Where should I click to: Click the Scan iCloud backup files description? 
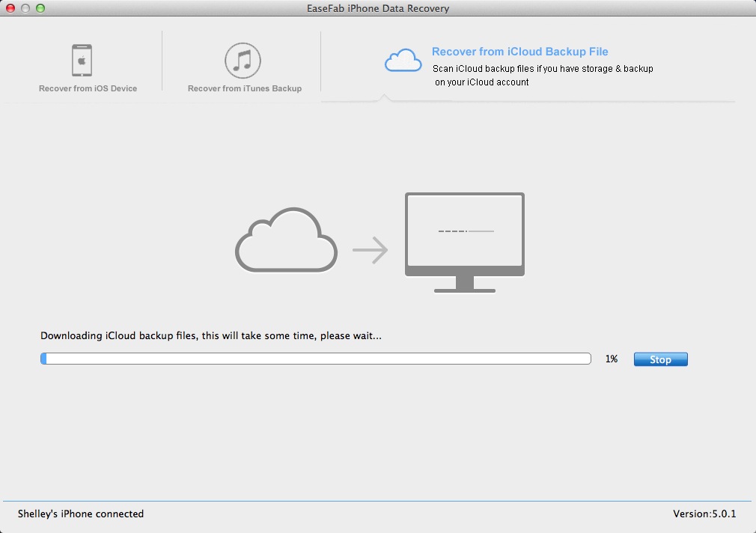click(x=543, y=76)
